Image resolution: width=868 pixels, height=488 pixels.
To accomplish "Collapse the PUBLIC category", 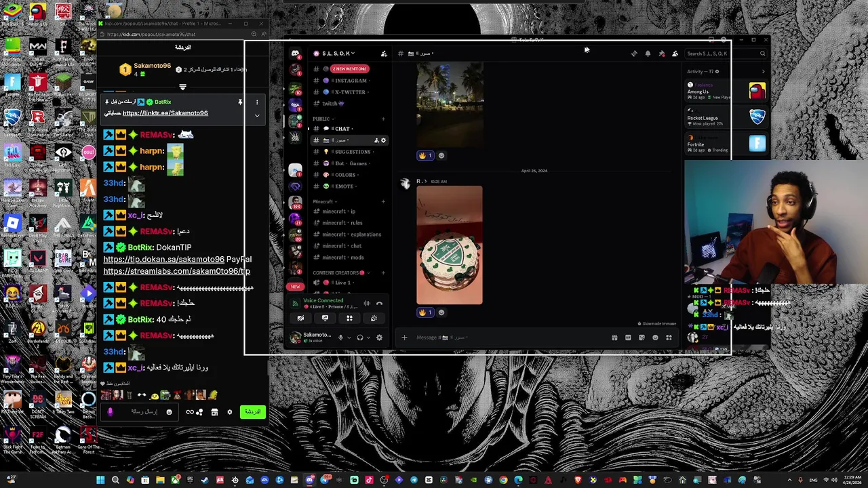I will coord(323,119).
